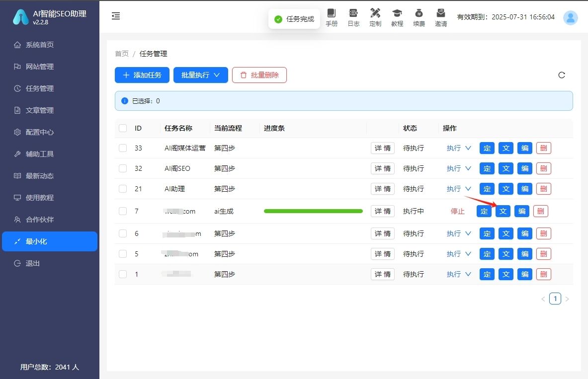
Task: Click 文 button in row ID 21
Action: point(506,189)
